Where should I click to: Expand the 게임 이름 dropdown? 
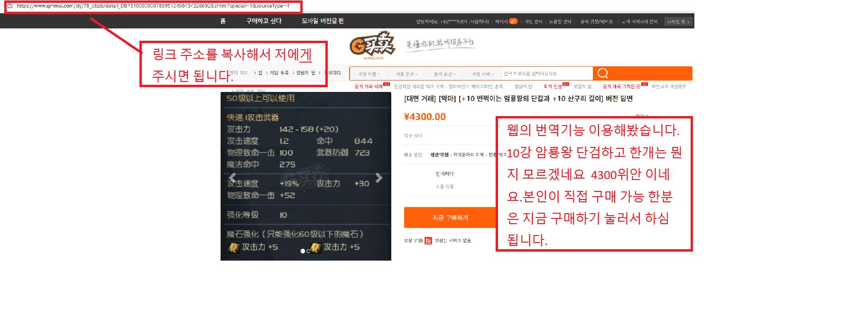[369, 74]
